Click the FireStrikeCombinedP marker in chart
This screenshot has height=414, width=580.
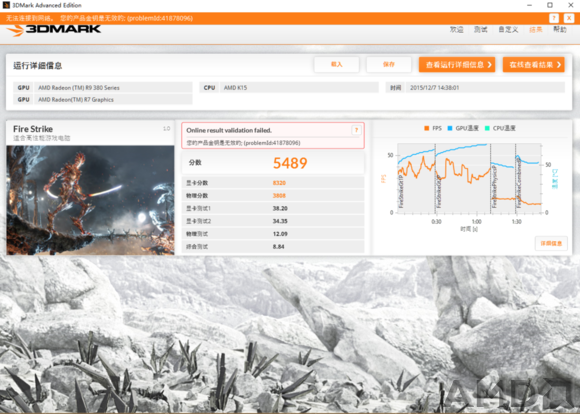[x=519, y=184]
